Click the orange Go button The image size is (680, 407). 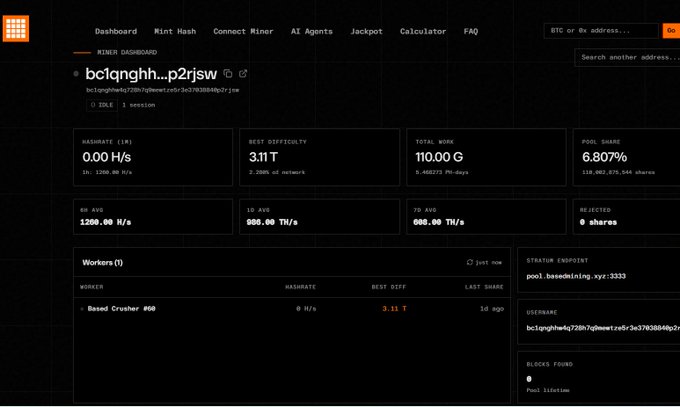(671, 31)
